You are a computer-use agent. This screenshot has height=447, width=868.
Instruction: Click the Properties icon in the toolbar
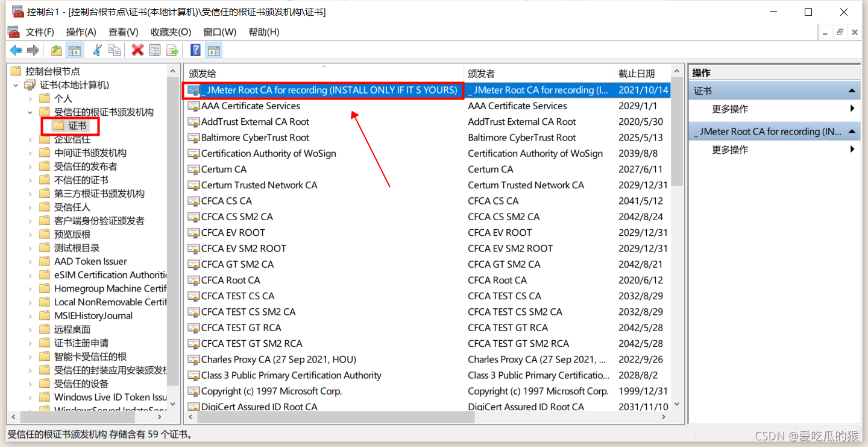155,51
